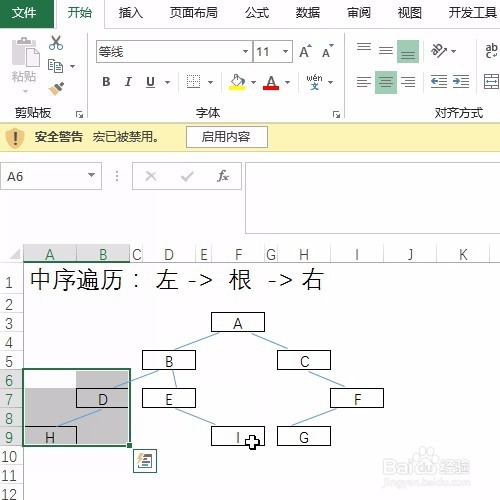Open the Quick Analysis icon below selection

pyautogui.click(x=145, y=461)
